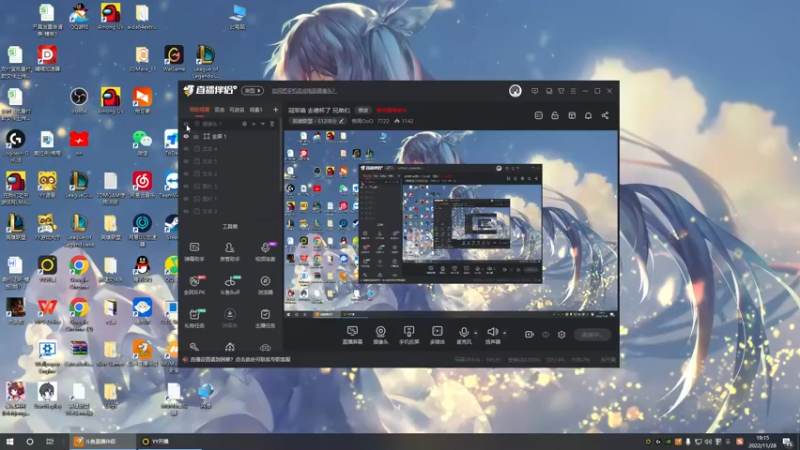Toggle visibility eye of 图片1 source

(x=186, y=199)
